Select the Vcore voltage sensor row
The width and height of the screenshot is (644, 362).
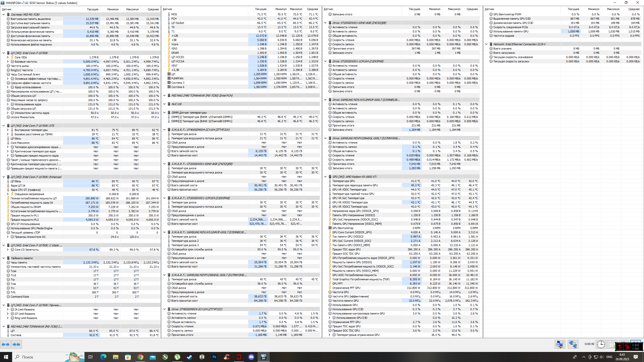pos(175,44)
